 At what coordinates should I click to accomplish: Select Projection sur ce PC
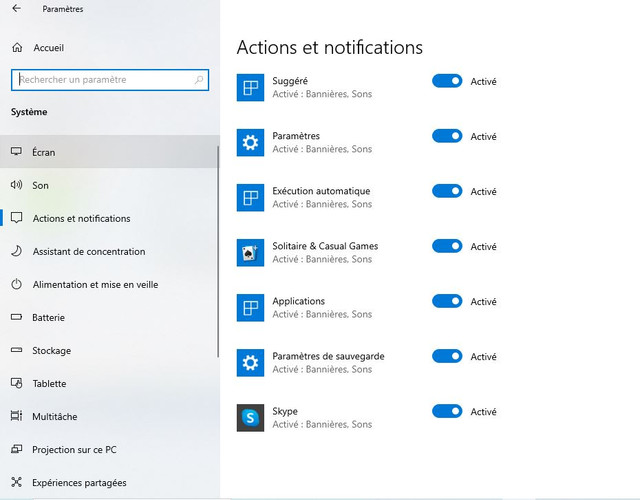click(109, 449)
